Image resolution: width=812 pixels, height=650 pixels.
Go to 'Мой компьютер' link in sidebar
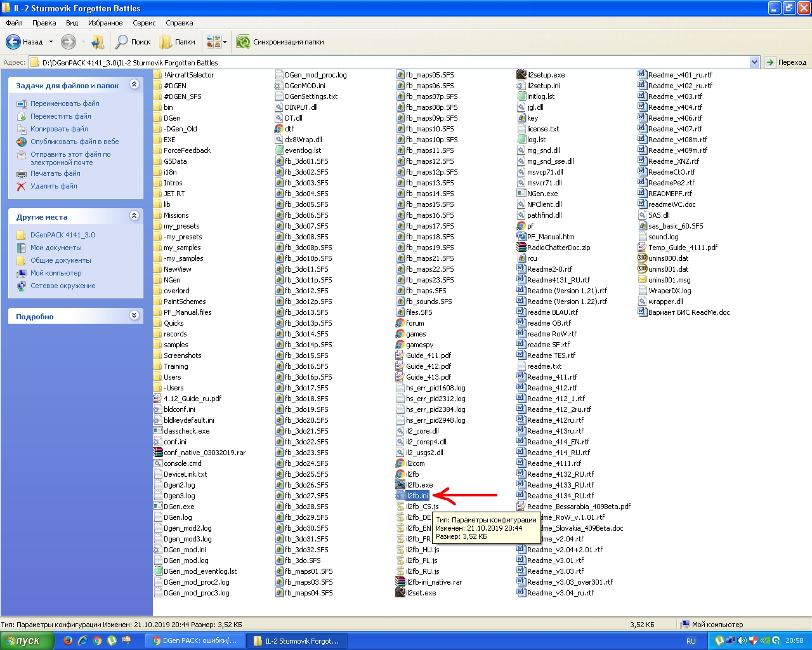tap(56, 273)
